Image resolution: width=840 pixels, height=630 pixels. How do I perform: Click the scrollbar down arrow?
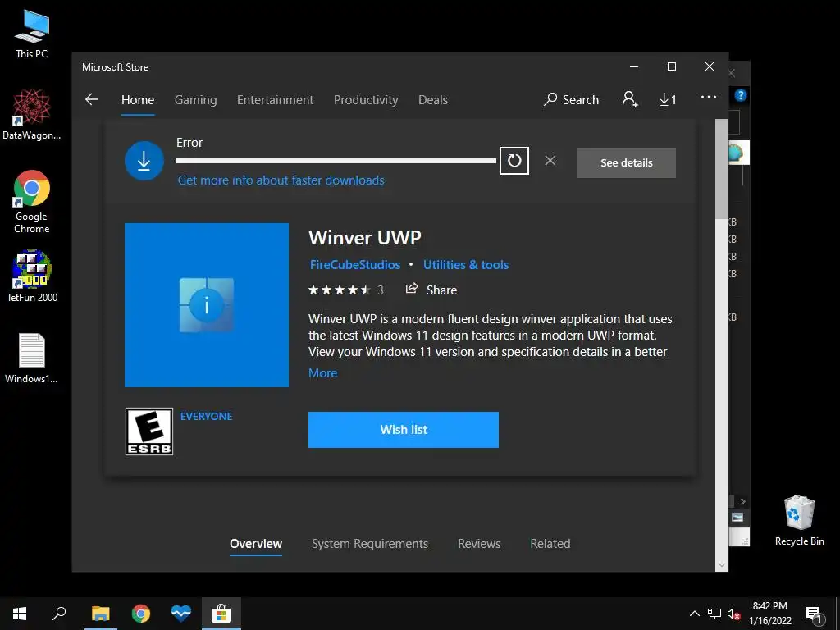tap(722, 564)
